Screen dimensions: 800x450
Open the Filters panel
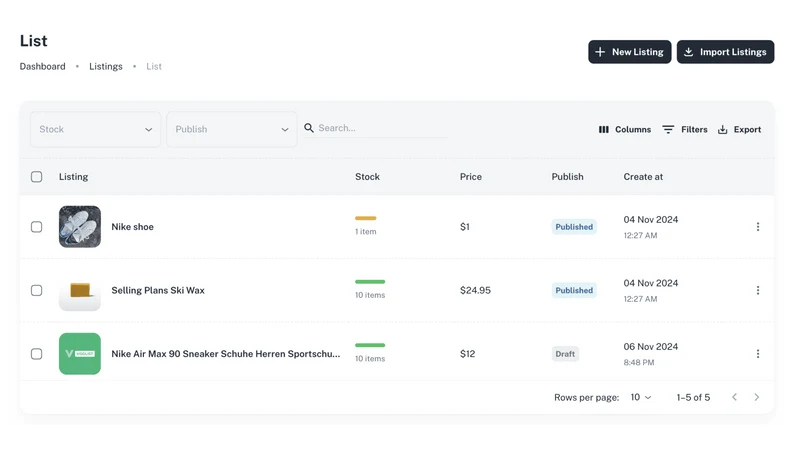pyautogui.click(x=685, y=130)
